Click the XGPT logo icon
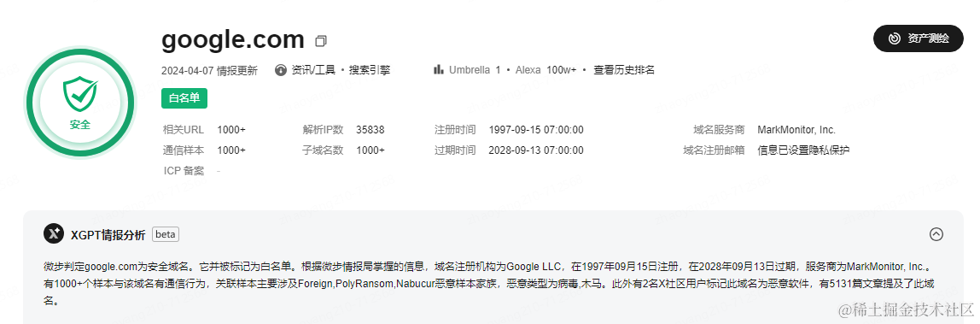This screenshot has height=324, width=980. 54,234
